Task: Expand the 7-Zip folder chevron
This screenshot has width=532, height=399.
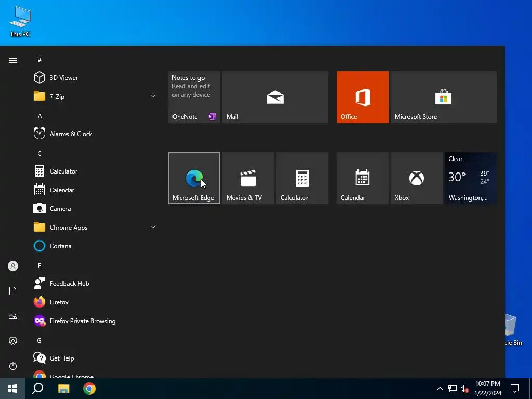Action: [153, 96]
